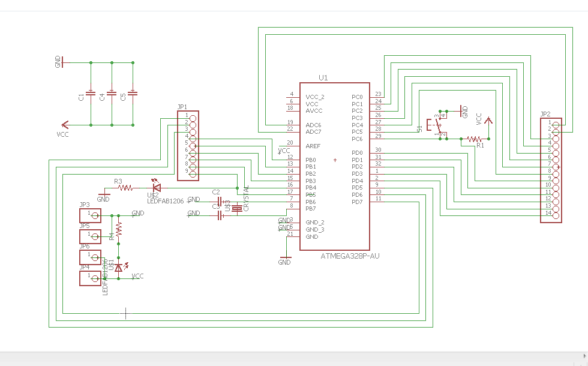Viewport: 588px width, 366px height.
Task: Click the GND_3 pin label
Action: 315,230
